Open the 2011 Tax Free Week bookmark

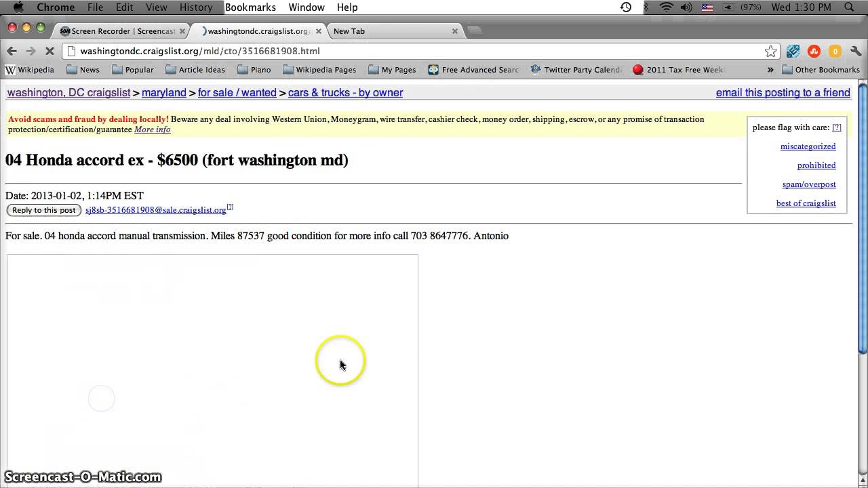677,70
